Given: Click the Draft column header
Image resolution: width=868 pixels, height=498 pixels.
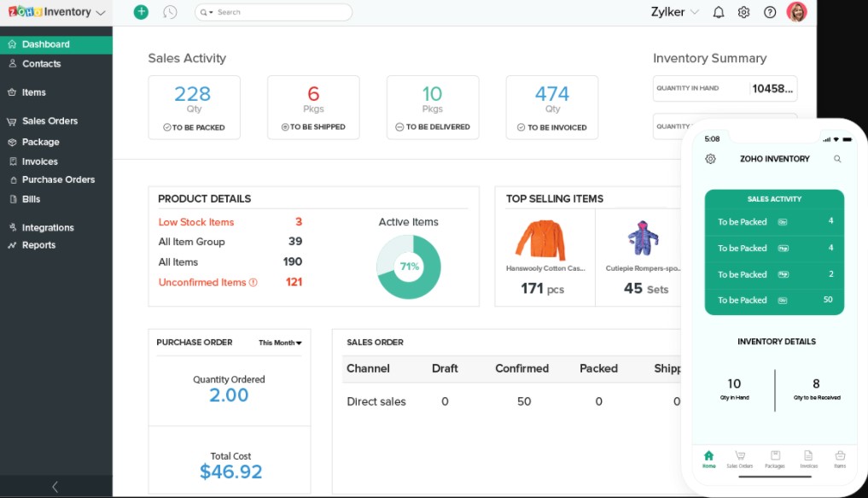Looking at the screenshot, I should point(445,369).
